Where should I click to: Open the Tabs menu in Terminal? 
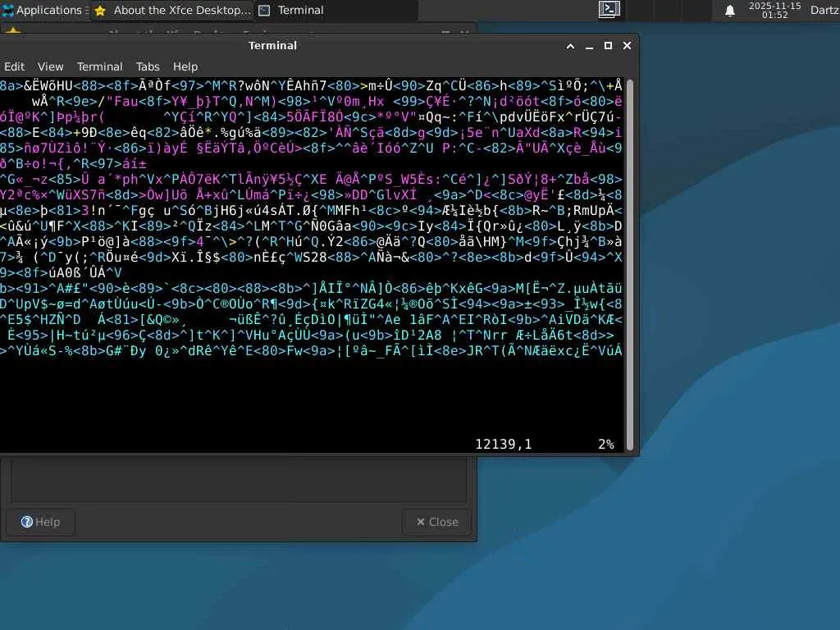click(x=148, y=66)
